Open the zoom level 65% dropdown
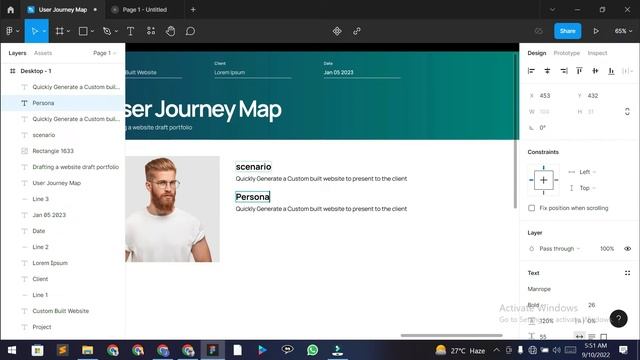The width and height of the screenshot is (640, 360). coord(623,31)
